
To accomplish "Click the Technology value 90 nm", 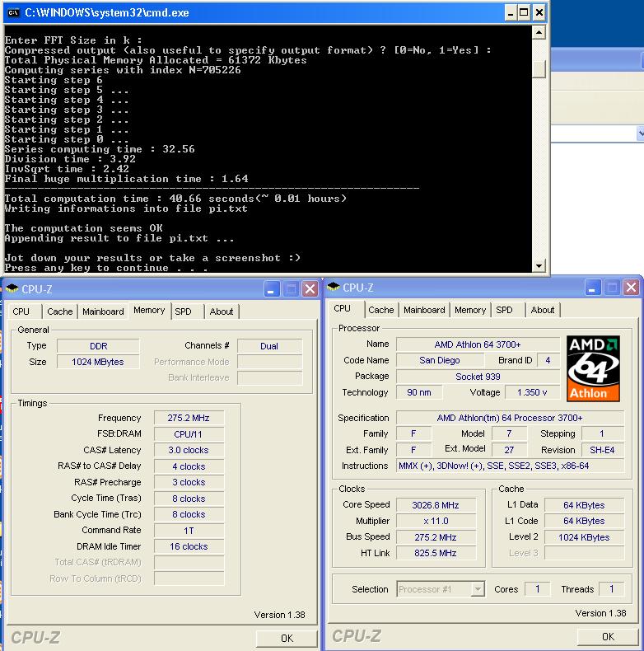I will click(x=419, y=392).
